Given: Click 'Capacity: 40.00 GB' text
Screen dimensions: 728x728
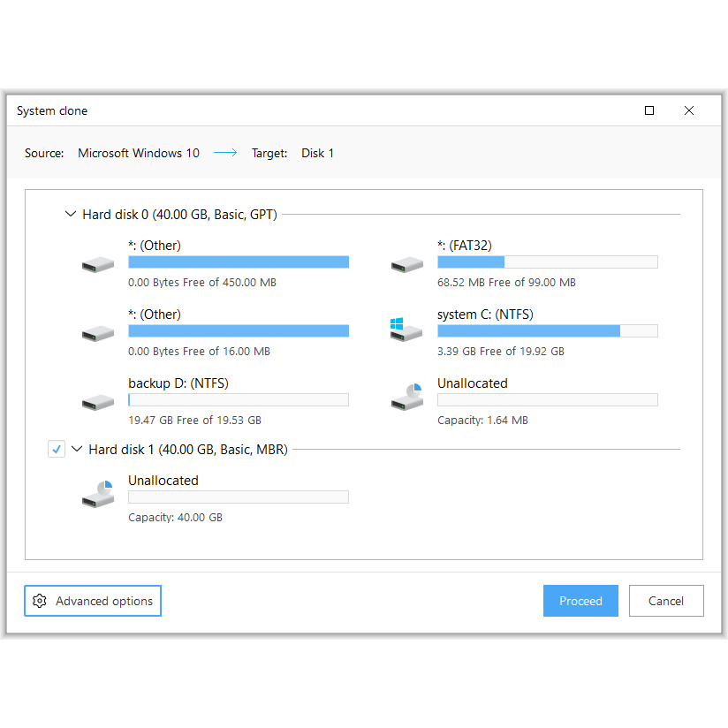Looking at the screenshot, I should tap(175, 517).
